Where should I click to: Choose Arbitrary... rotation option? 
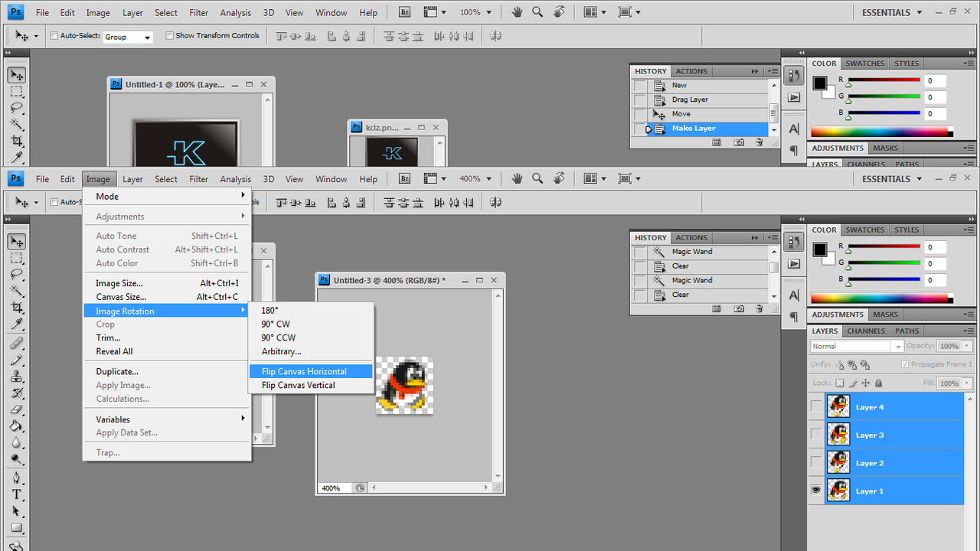281,351
